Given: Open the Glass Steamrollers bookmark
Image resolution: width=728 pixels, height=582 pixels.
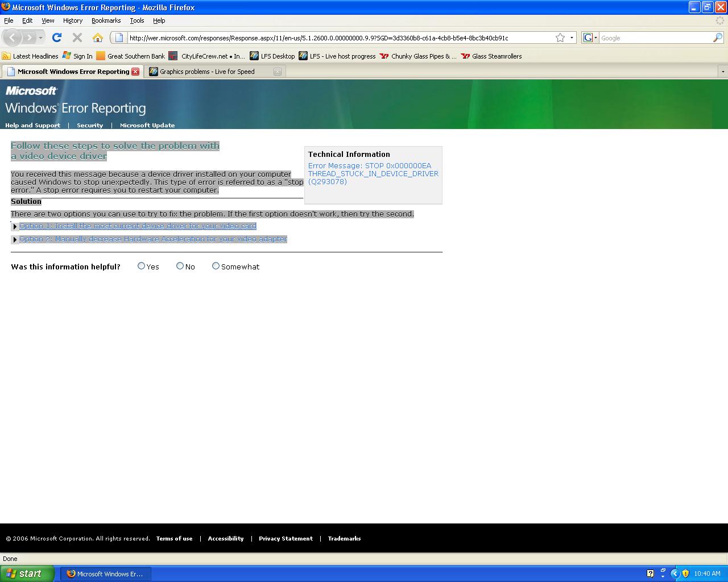Looking at the screenshot, I should click(491, 56).
